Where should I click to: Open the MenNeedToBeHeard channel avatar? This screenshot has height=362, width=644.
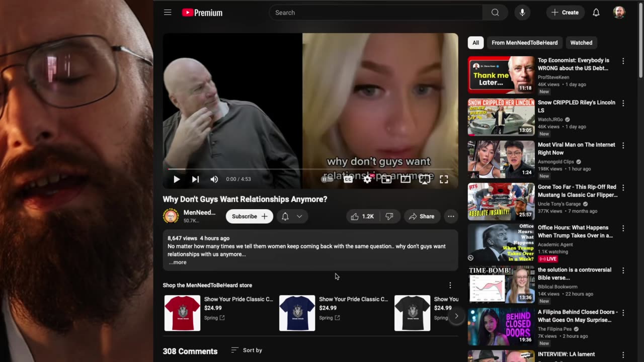tap(171, 216)
